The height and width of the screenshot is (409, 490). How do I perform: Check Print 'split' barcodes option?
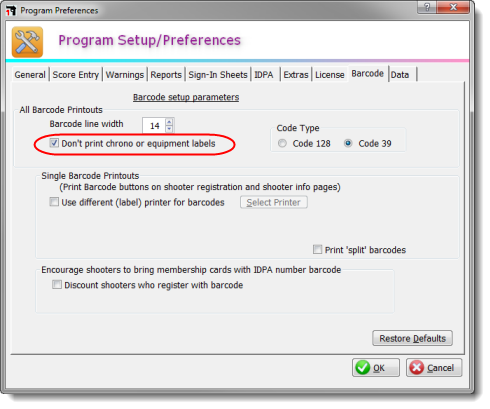coord(317,249)
